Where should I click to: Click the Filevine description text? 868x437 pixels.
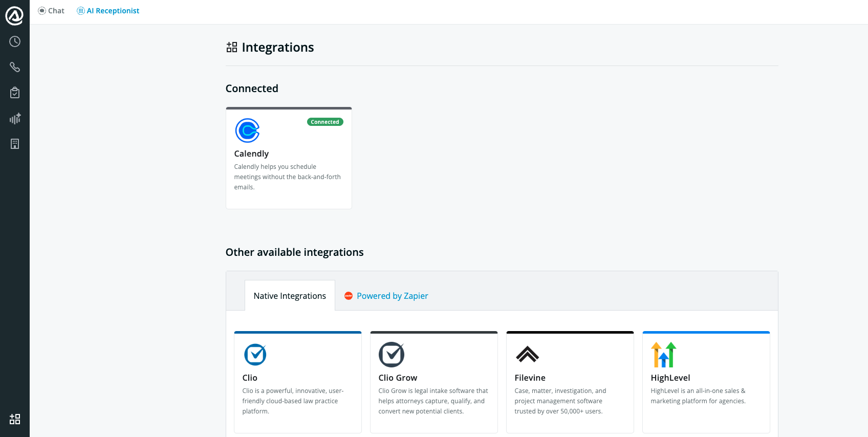(x=560, y=401)
